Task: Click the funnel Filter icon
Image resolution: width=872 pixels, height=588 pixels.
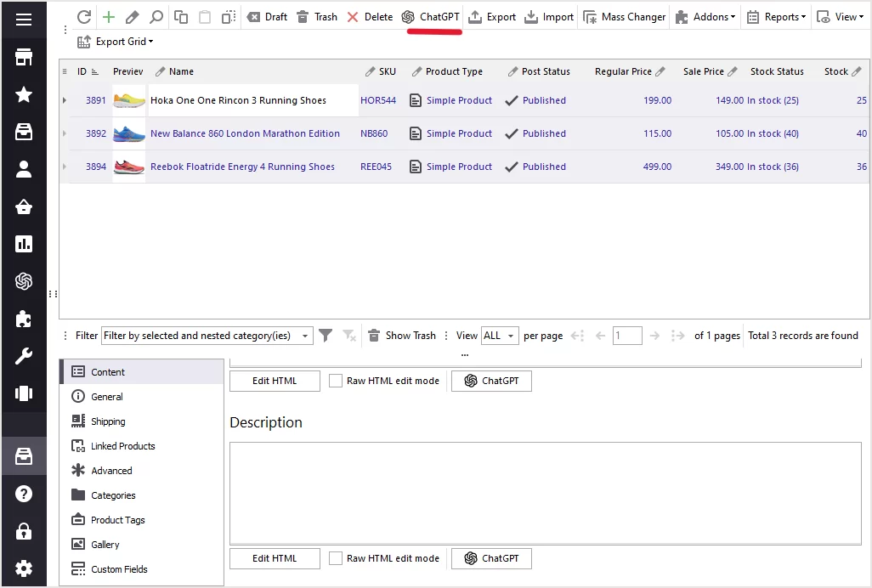Action: (326, 336)
